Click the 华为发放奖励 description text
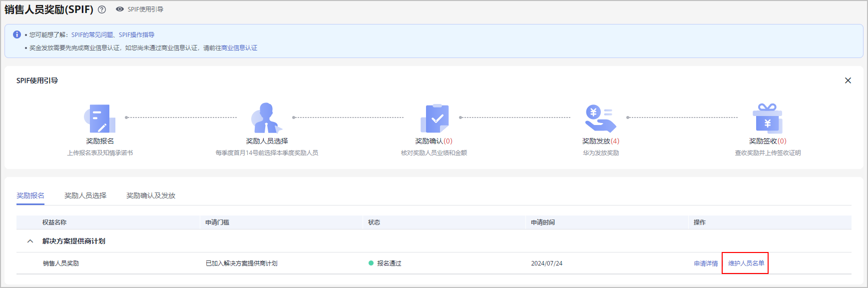This screenshot has height=288, width=868. pyautogui.click(x=601, y=153)
